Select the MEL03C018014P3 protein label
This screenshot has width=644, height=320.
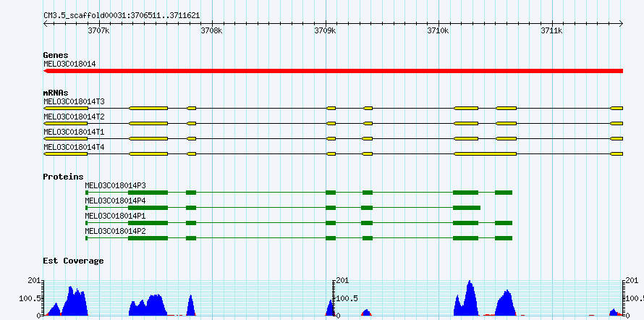115,185
